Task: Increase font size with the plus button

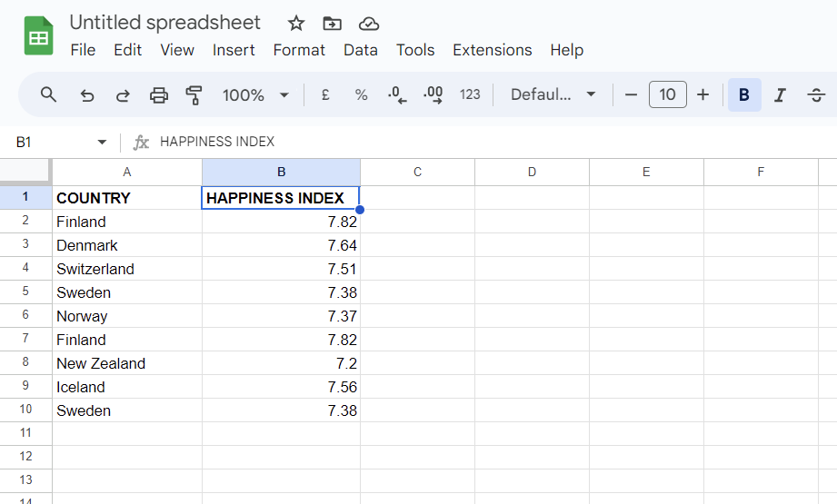Action: (702, 94)
